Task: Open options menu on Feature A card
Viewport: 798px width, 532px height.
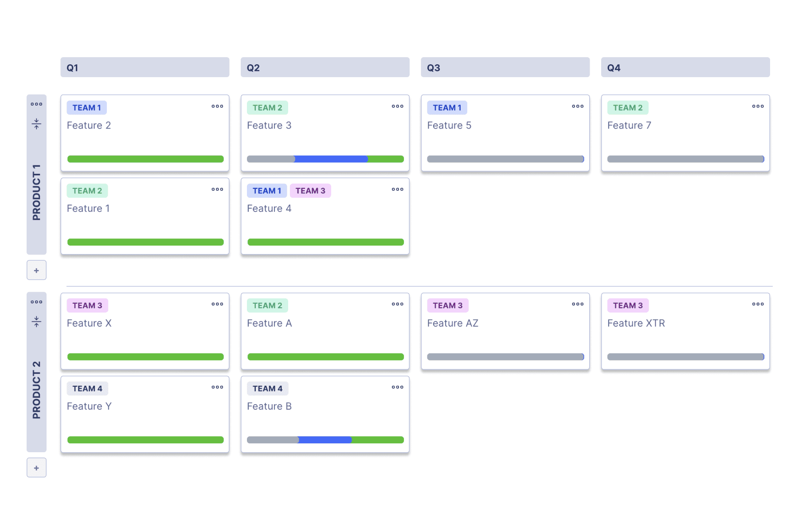Action: point(397,304)
